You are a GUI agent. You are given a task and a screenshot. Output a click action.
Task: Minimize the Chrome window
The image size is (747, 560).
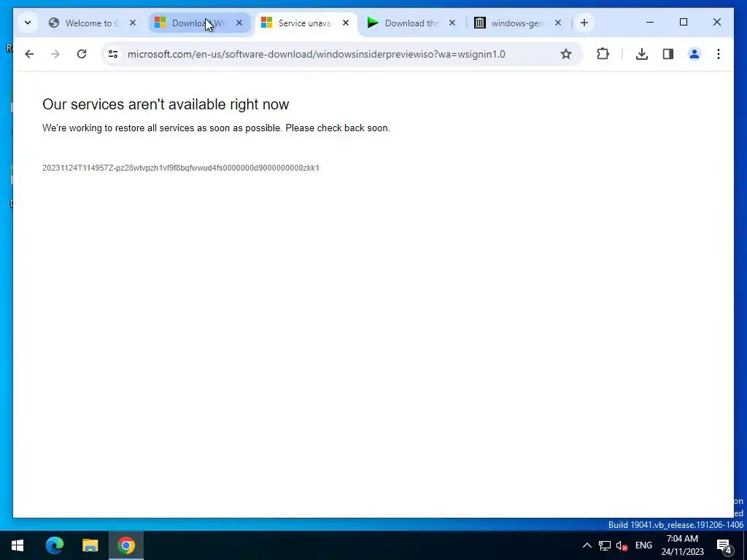click(650, 23)
